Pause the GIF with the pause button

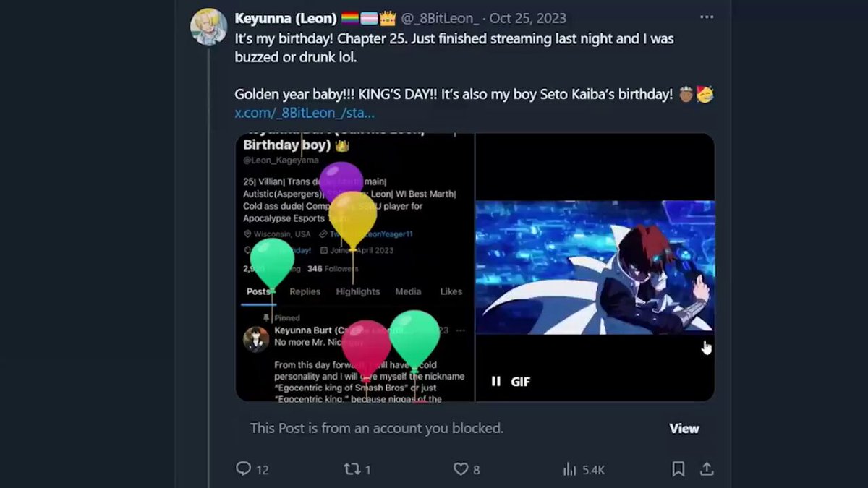tap(496, 381)
